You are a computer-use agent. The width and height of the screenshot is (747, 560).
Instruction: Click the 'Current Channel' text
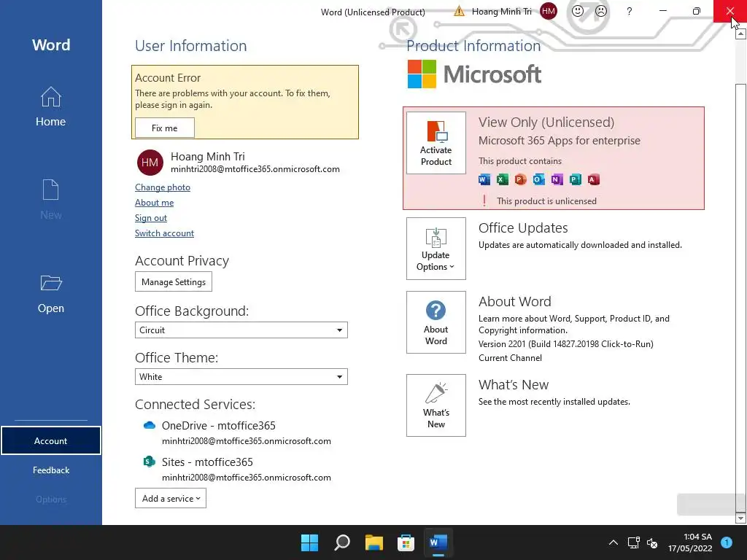coord(510,357)
